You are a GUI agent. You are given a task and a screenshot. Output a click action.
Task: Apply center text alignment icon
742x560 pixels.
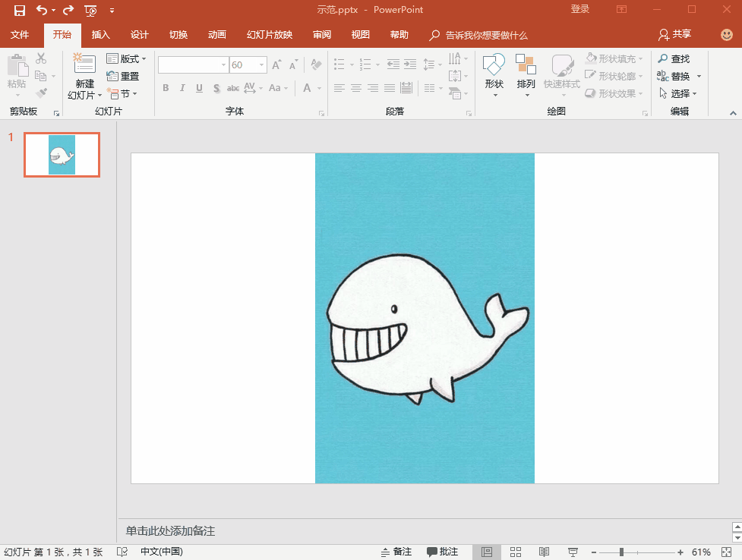coord(355,88)
